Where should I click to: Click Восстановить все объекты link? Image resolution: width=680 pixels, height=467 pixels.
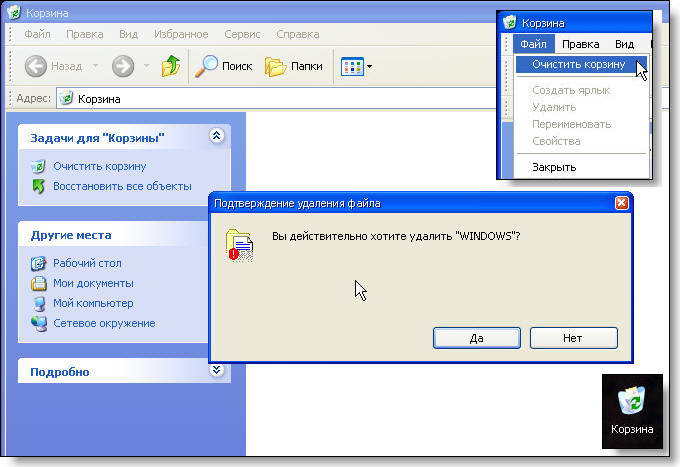tap(122, 186)
